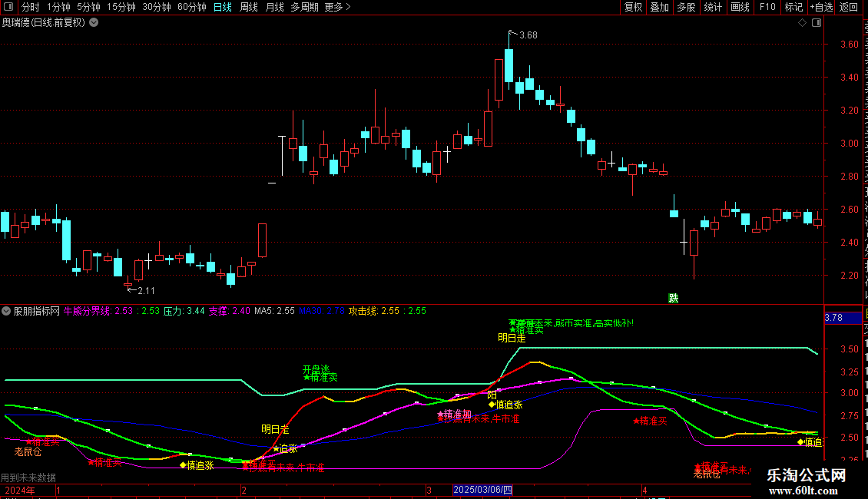Click the 3.68 high price label
868x499 pixels.
coord(528,35)
